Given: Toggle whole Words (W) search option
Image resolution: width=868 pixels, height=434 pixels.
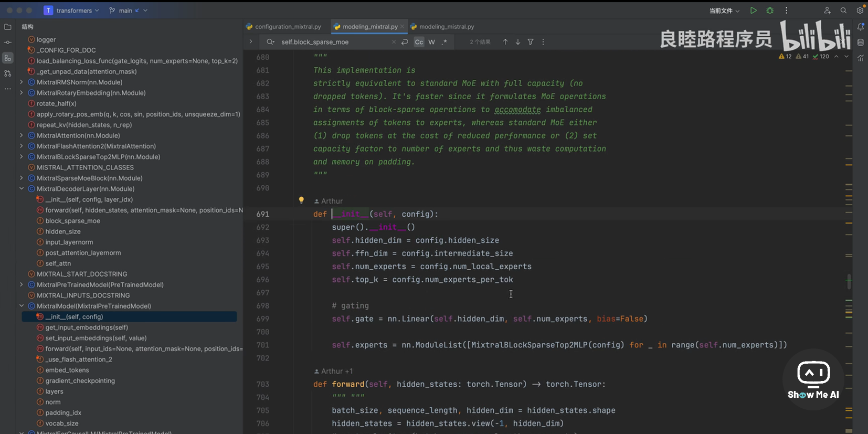Looking at the screenshot, I should [x=431, y=42].
